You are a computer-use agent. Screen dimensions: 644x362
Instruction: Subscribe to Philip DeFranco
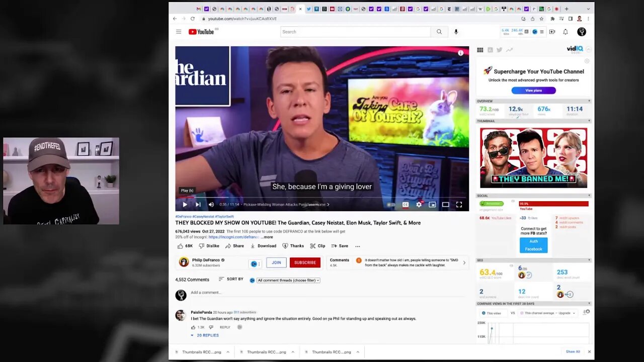click(x=305, y=262)
